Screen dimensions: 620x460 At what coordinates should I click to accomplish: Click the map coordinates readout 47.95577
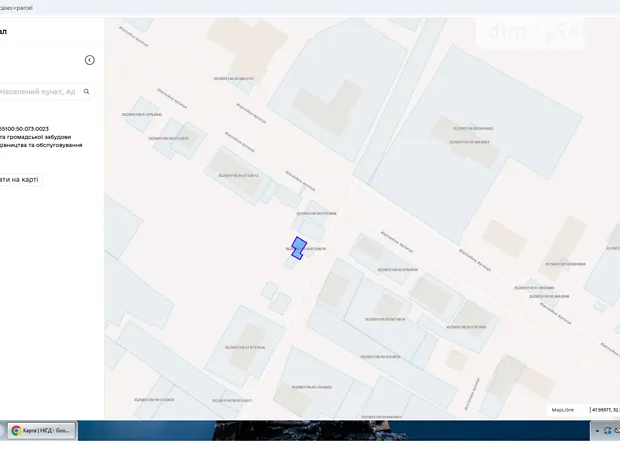[604, 409]
